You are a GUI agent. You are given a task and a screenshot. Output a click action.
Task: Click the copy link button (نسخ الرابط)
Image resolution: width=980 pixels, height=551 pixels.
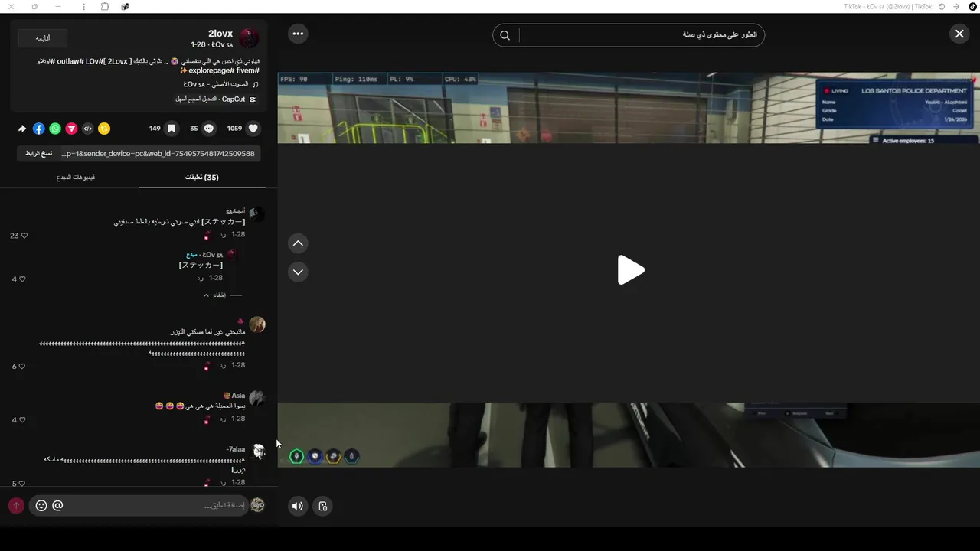point(38,154)
